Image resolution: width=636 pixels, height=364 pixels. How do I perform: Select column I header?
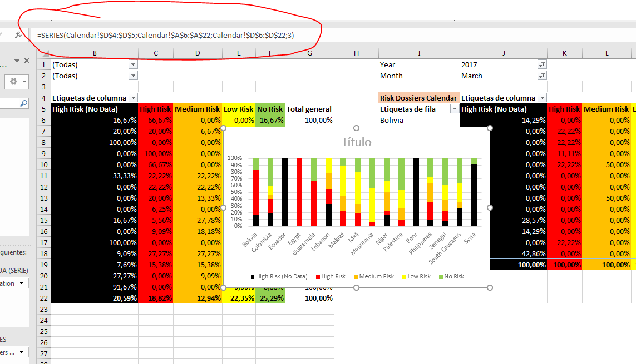(419, 53)
